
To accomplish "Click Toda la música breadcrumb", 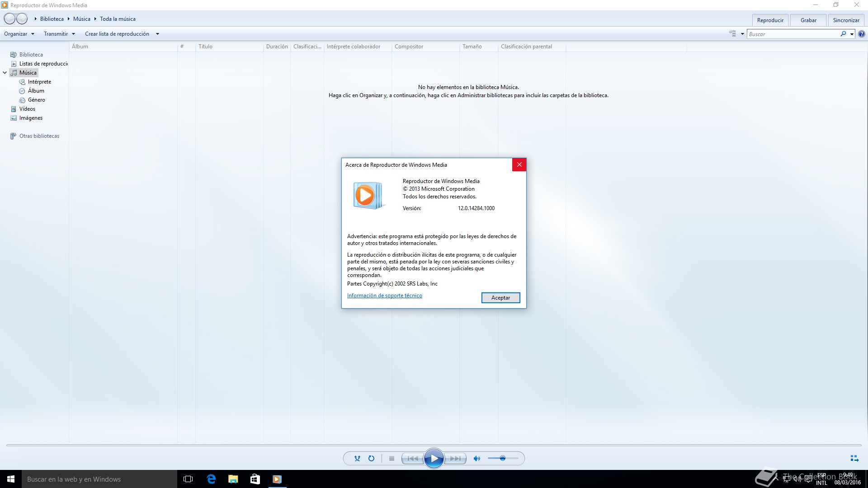I will (x=118, y=19).
